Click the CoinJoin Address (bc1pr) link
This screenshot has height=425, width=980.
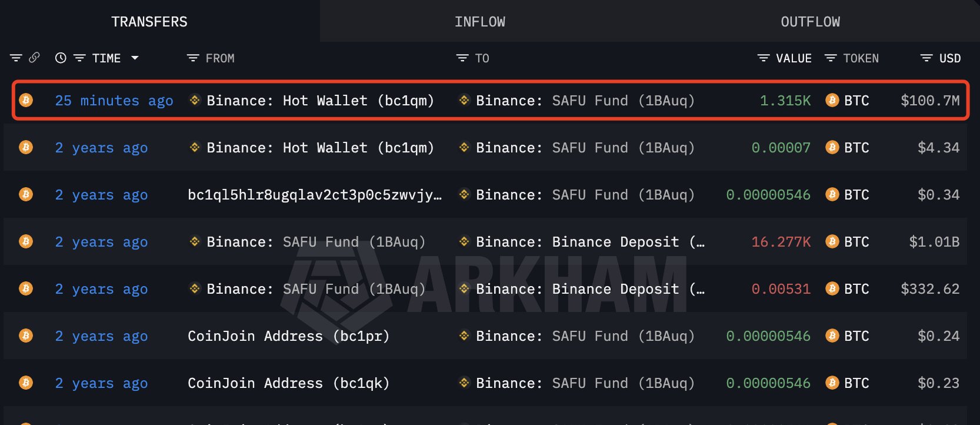point(288,336)
